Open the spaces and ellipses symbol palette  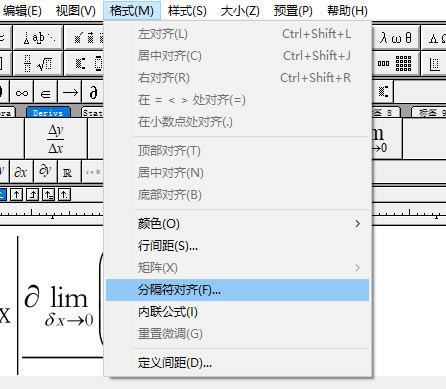pos(39,37)
